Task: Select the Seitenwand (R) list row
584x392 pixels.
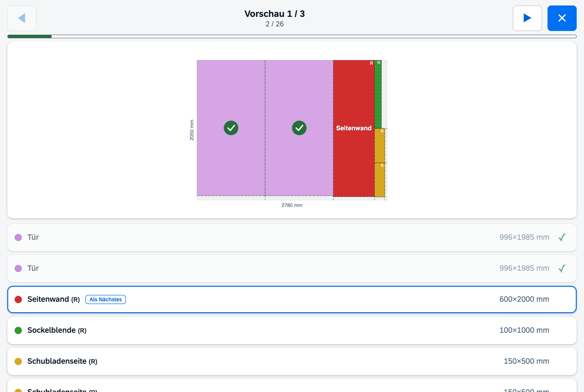Action: coord(292,299)
